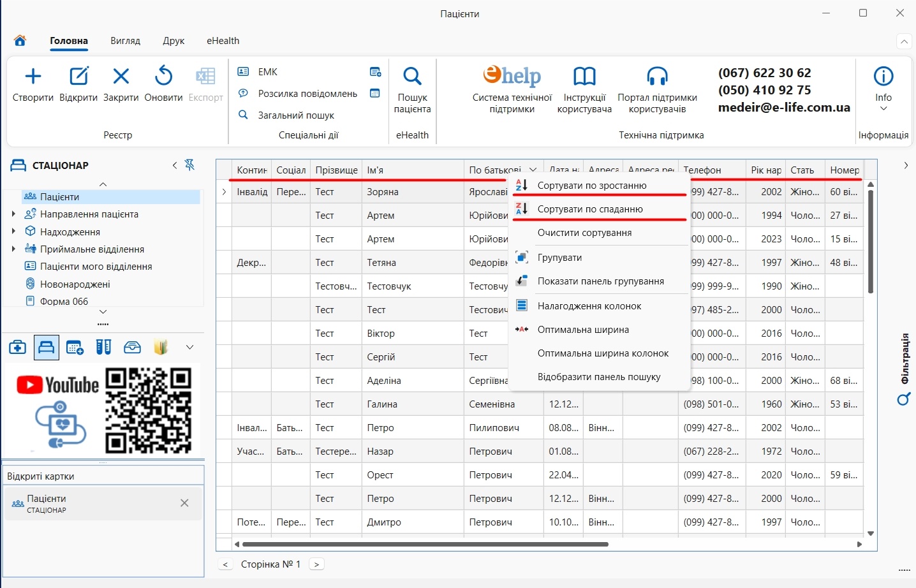
Task: Select Новонароджені in tree
Action: [x=75, y=284]
